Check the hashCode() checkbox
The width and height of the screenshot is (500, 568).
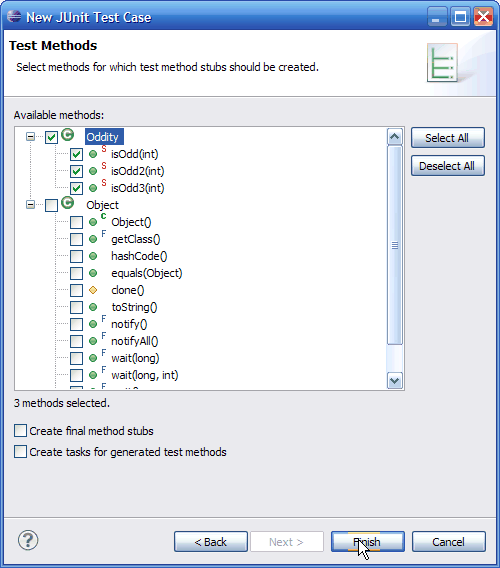click(x=76, y=256)
